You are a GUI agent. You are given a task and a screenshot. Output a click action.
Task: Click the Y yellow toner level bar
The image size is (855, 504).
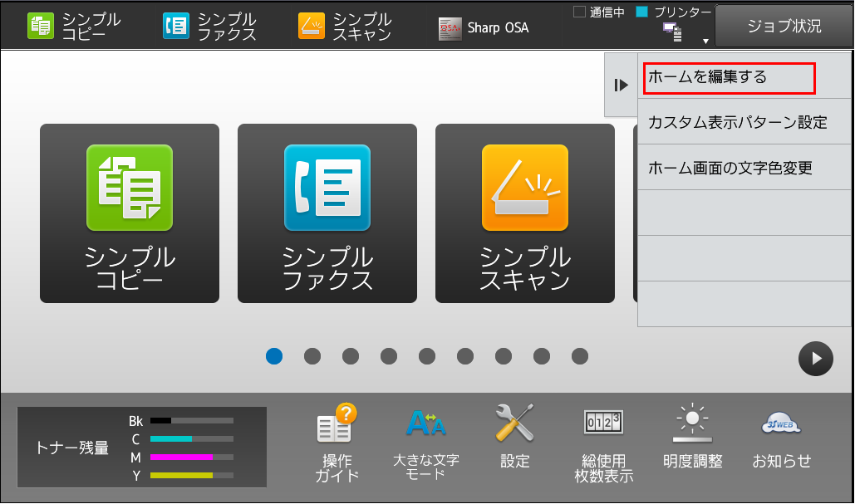point(192,476)
